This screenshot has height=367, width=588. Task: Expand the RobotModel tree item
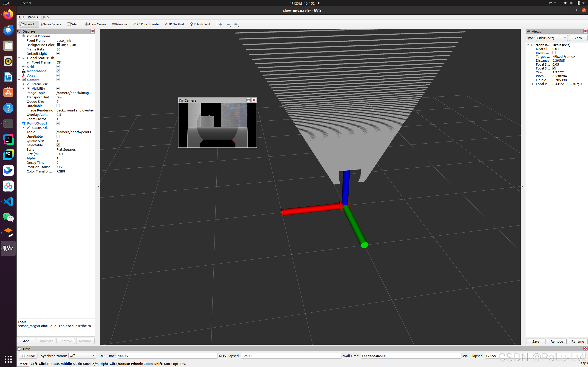click(19, 71)
